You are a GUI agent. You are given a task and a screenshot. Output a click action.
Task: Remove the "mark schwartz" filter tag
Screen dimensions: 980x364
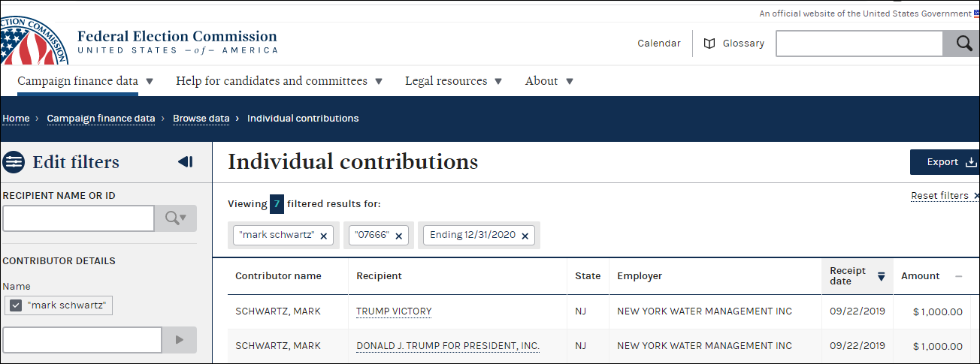pyautogui.click(x=324, y=236)
